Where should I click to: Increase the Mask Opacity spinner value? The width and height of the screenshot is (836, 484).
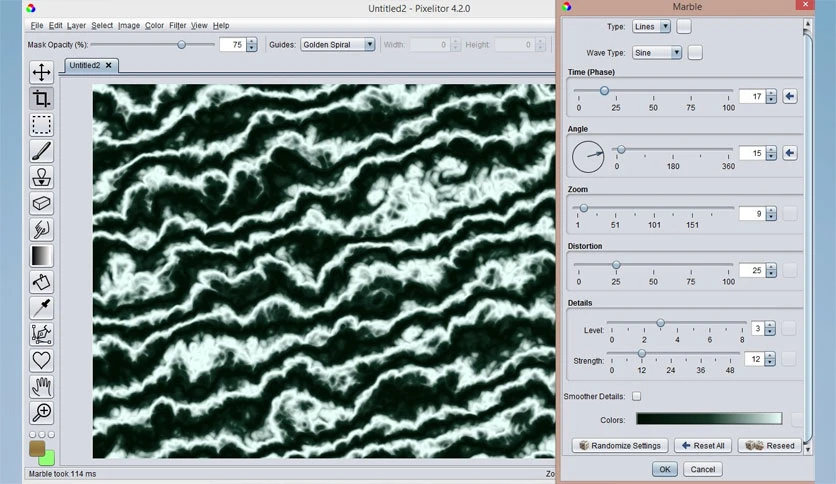pos(252,41)
